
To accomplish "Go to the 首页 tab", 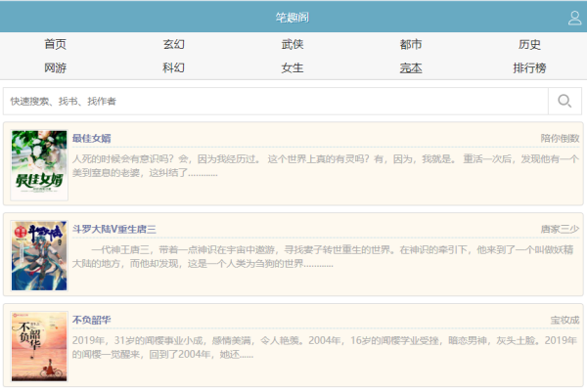I will (56, 44).
